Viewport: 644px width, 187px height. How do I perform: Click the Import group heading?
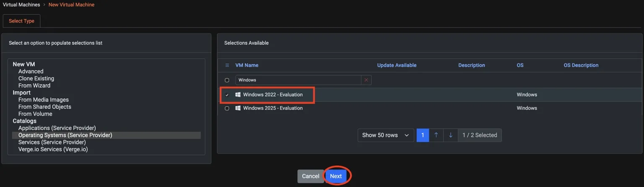(22, 93)
